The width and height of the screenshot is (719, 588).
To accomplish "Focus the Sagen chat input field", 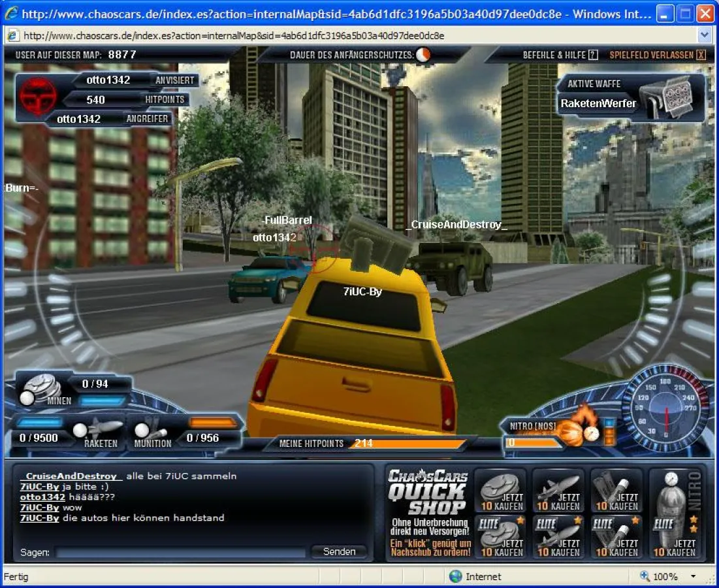I will pos(180,553).
